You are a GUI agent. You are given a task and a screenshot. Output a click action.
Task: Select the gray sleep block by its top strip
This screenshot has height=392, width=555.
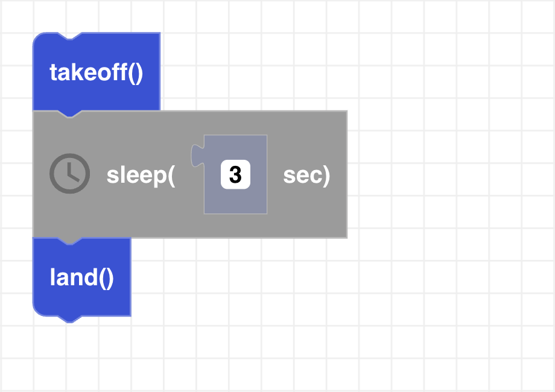click(241, 121)
